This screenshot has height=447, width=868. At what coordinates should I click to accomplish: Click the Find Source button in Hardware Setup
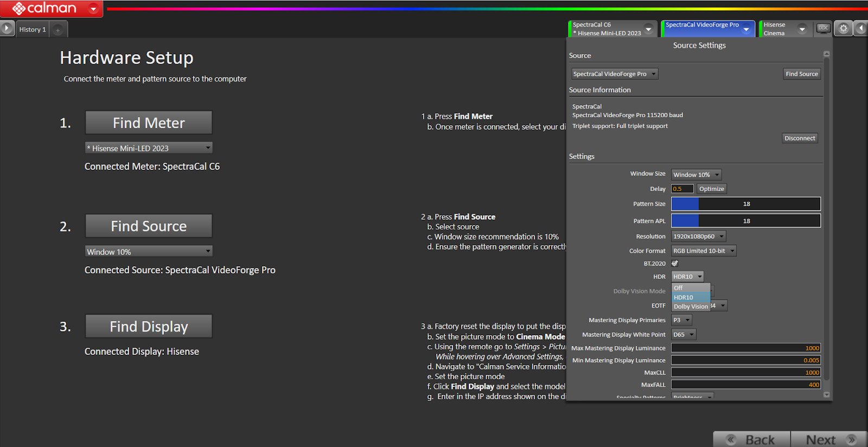point(149,226)
